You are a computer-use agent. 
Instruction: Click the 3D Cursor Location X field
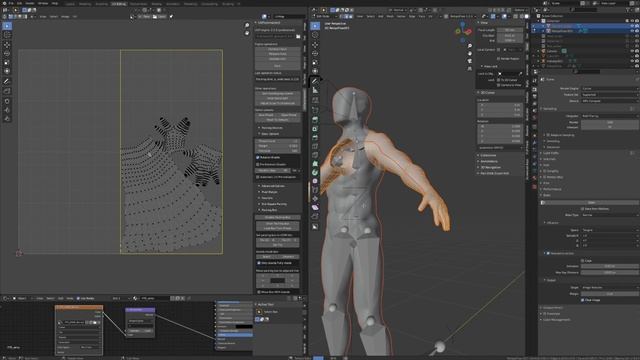point(500,105)
